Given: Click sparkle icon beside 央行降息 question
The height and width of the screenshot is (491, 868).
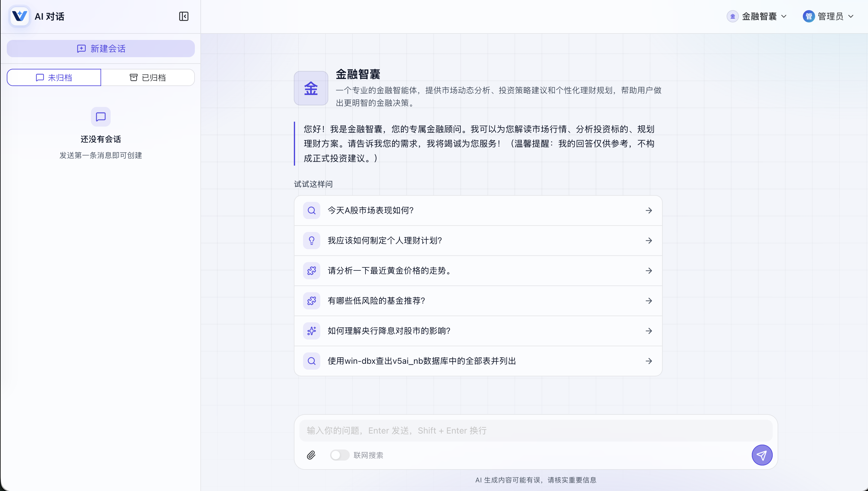Looking at the screenshot, I should pos(311,331).
